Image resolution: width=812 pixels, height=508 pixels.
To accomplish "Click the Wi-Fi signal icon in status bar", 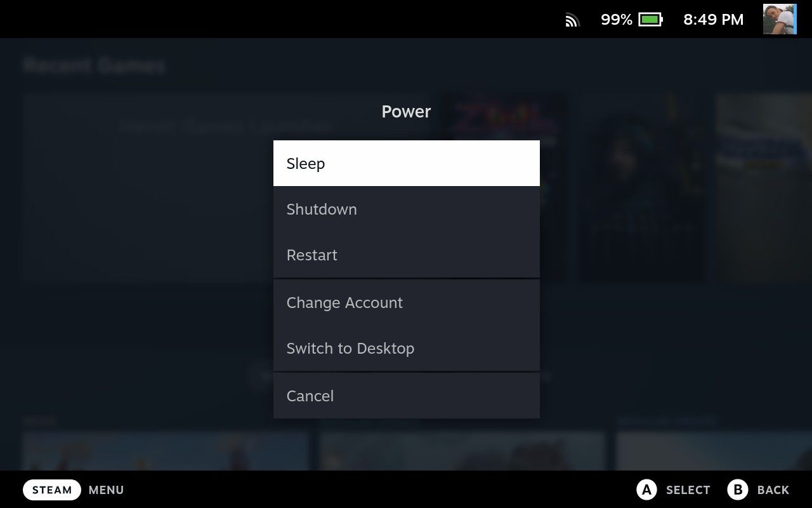I will (572, 19).
